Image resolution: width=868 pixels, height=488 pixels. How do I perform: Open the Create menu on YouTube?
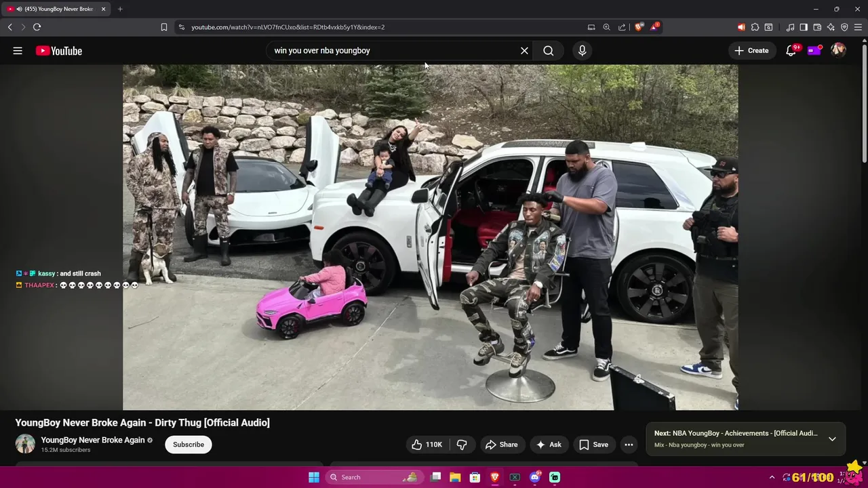click(751, 51)
